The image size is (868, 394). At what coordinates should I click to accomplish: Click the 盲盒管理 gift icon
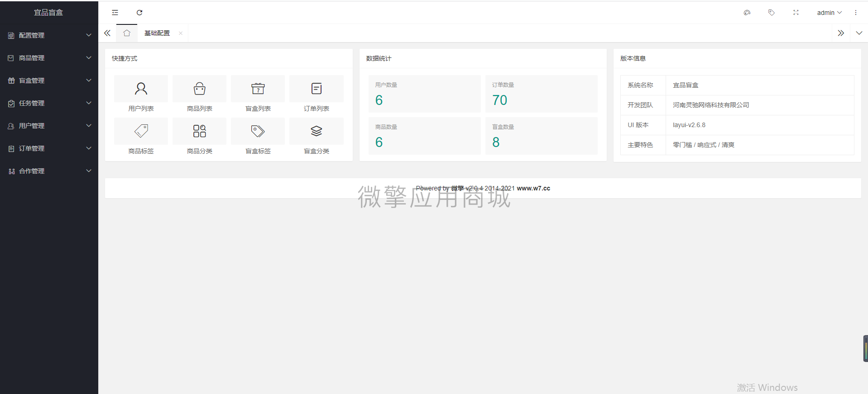(11, 81)
